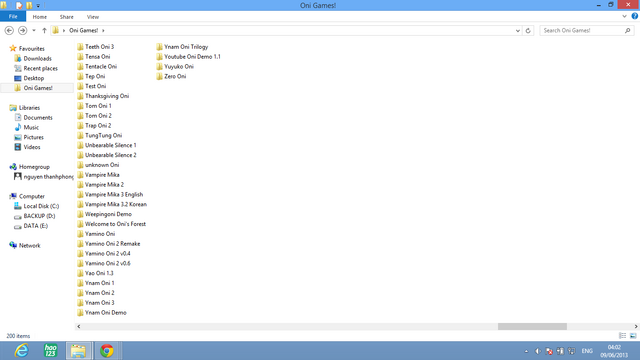Select Favourites in the navigation pane
The width and height of the screenshot is (640, 360).
pos(31,49)
